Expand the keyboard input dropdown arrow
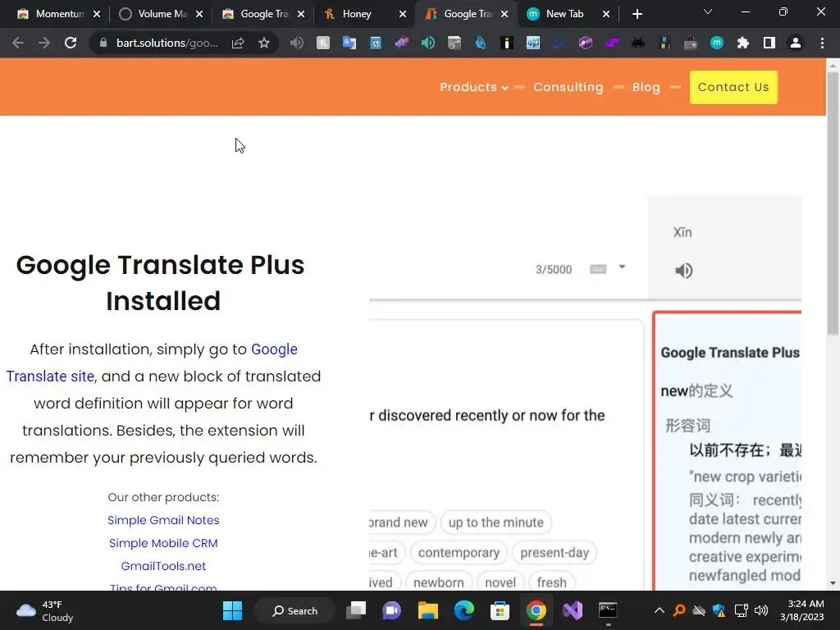Screen dimensions: 840x630 (x=622, y=267)
